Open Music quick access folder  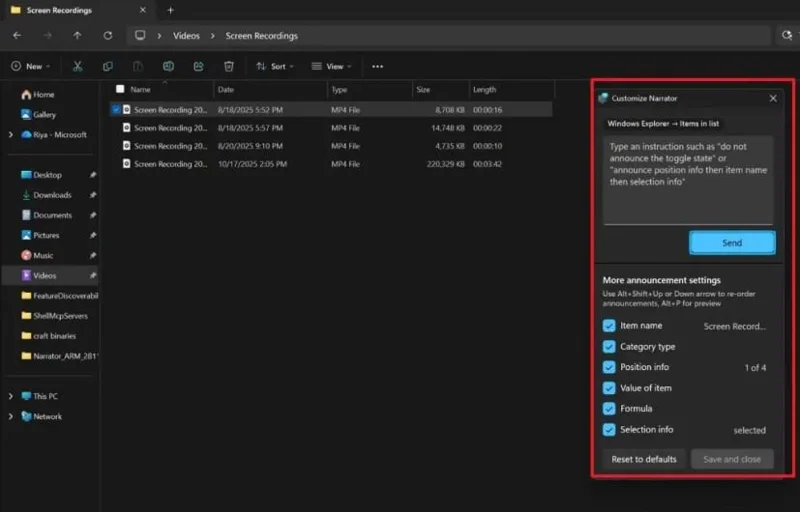[x=37, y=255]
